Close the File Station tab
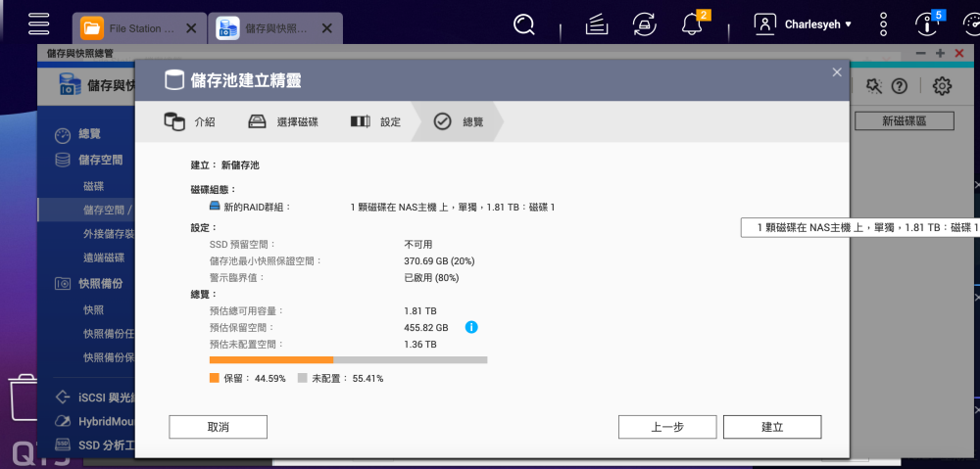This screenshot has width=980, height=469. click(191, 28)
